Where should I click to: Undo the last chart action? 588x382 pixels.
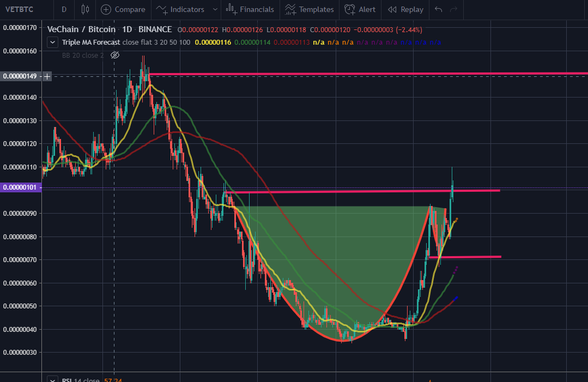click(x=439, y=9)
